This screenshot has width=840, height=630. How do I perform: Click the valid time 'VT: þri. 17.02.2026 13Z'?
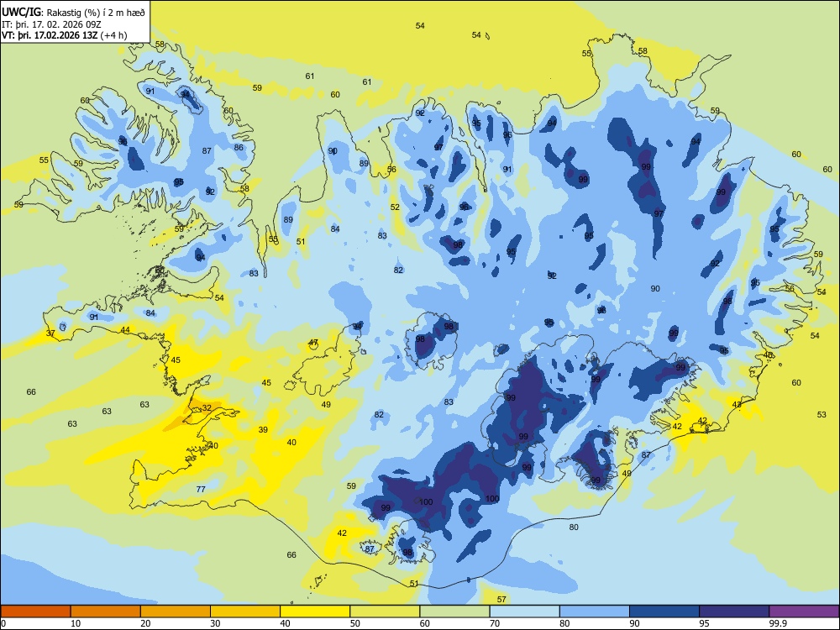point(50,35)
